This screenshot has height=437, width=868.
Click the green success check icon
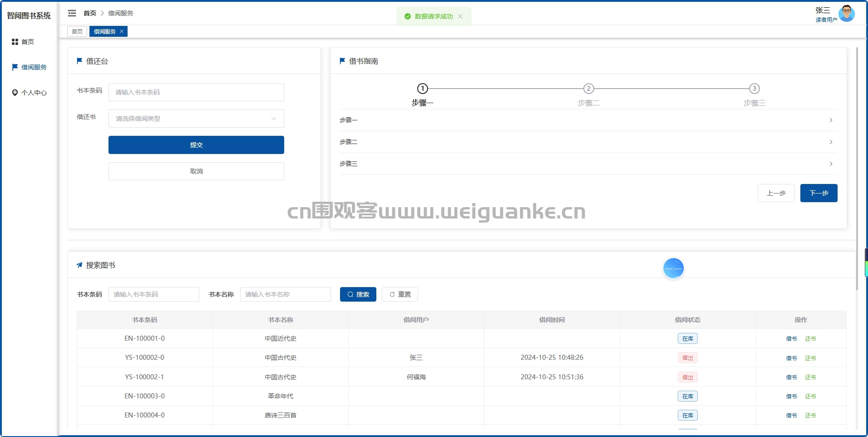pyautogui.click(x=407, y=16)
